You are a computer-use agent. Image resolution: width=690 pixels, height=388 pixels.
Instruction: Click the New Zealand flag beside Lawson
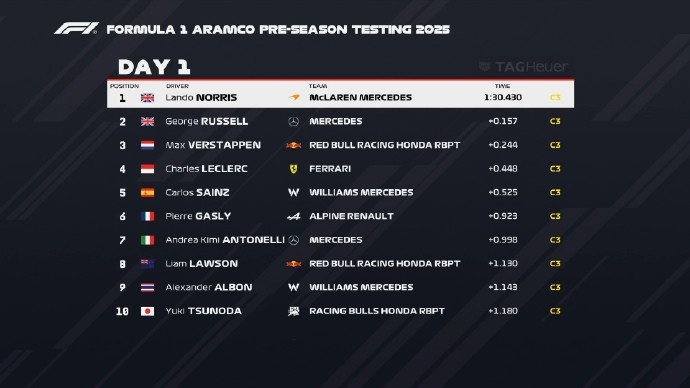(147, 264)
